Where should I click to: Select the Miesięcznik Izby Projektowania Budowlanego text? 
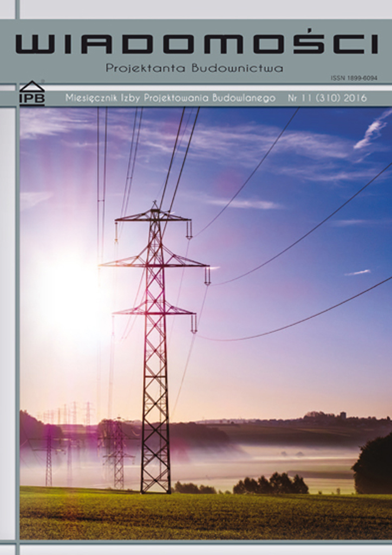click(x=170, y=98)
